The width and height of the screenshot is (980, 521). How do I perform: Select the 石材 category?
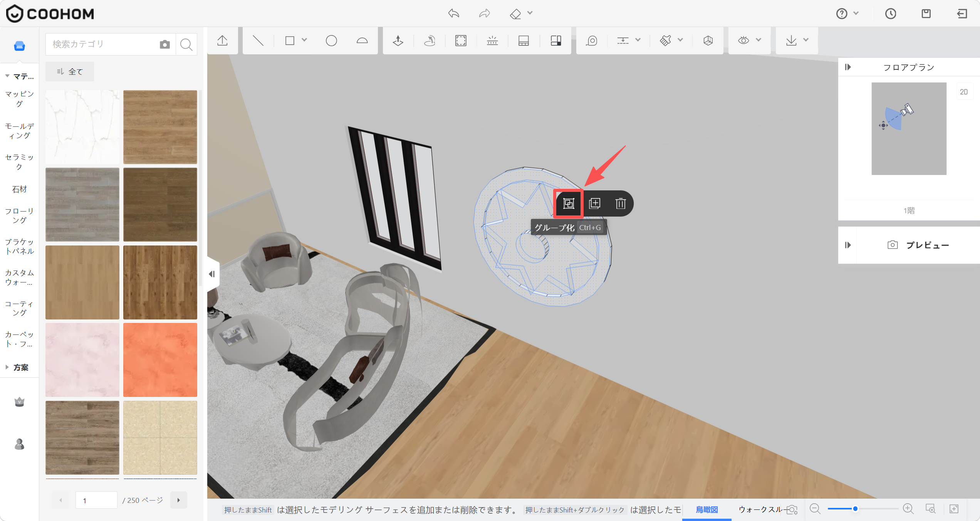click(19, 189)
